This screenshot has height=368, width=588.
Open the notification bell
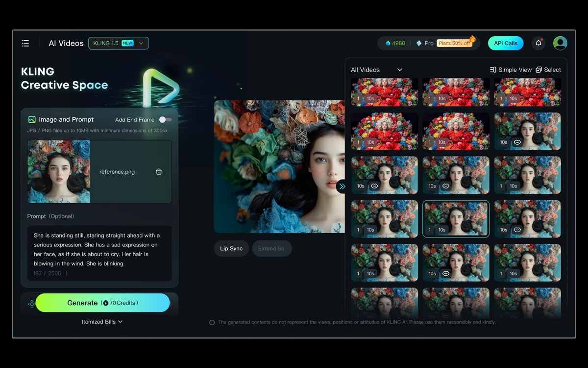pyautogui.click(x=539, y=43)
